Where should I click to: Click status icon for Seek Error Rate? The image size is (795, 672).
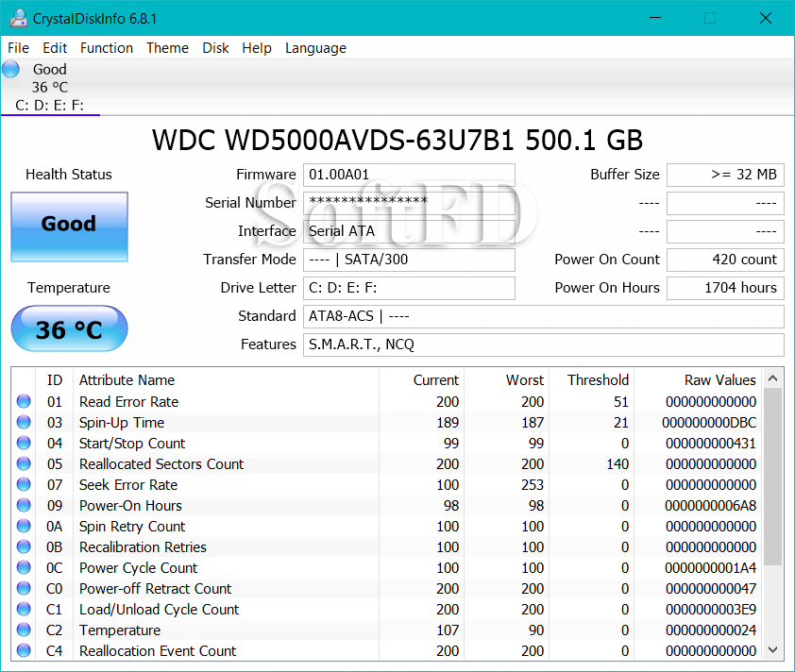(x=24, y=484)
